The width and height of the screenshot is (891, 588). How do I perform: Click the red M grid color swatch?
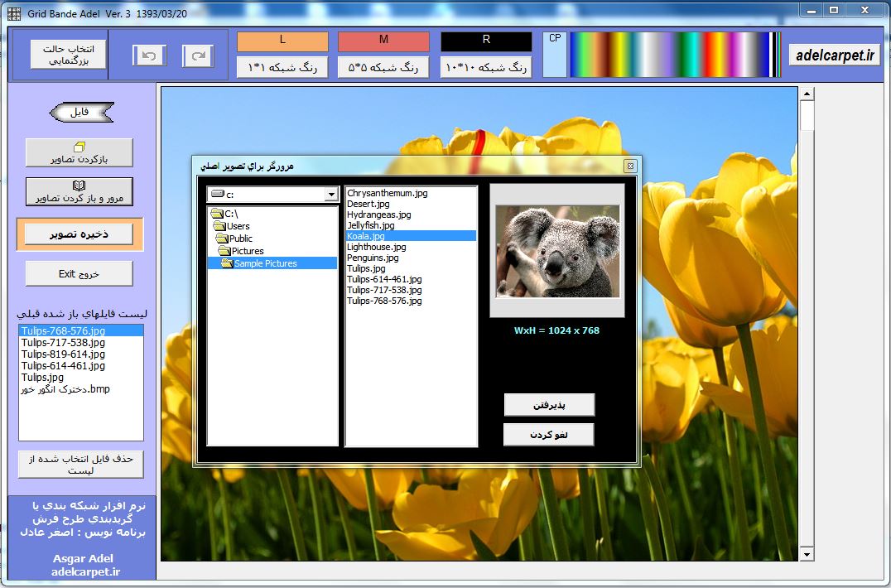(383, 41)
